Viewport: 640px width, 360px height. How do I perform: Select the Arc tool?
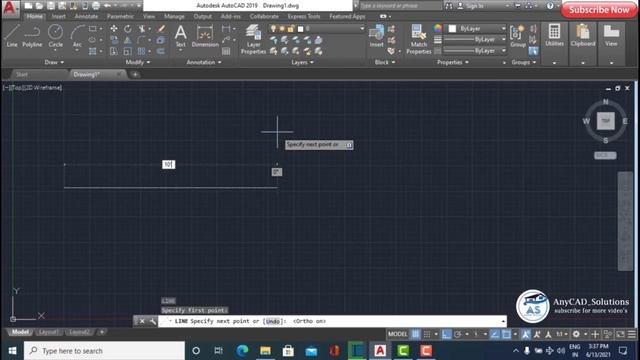tap(77, 37)
